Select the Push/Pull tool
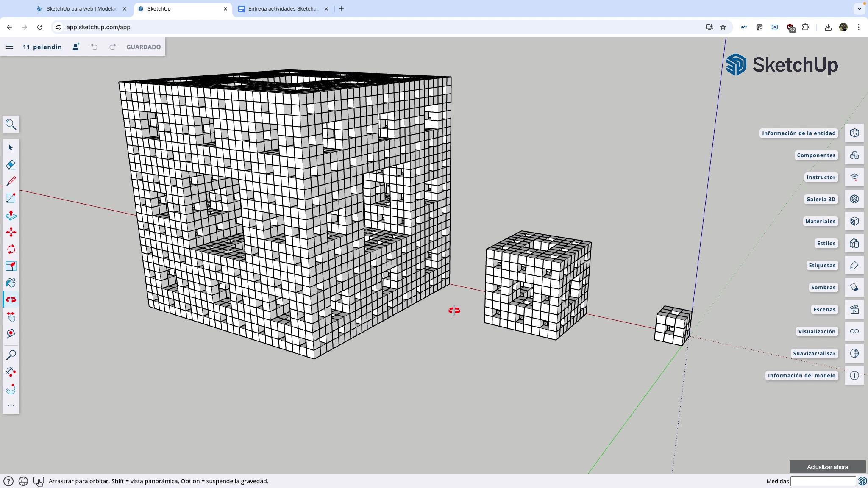This screenshot has height=488, width=868. 11,215
